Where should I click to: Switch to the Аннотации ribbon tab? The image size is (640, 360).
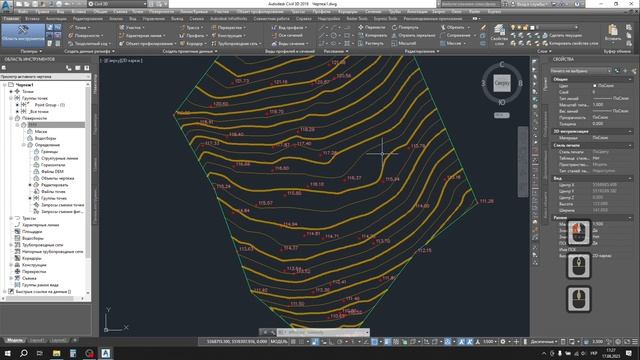point(56,19)
